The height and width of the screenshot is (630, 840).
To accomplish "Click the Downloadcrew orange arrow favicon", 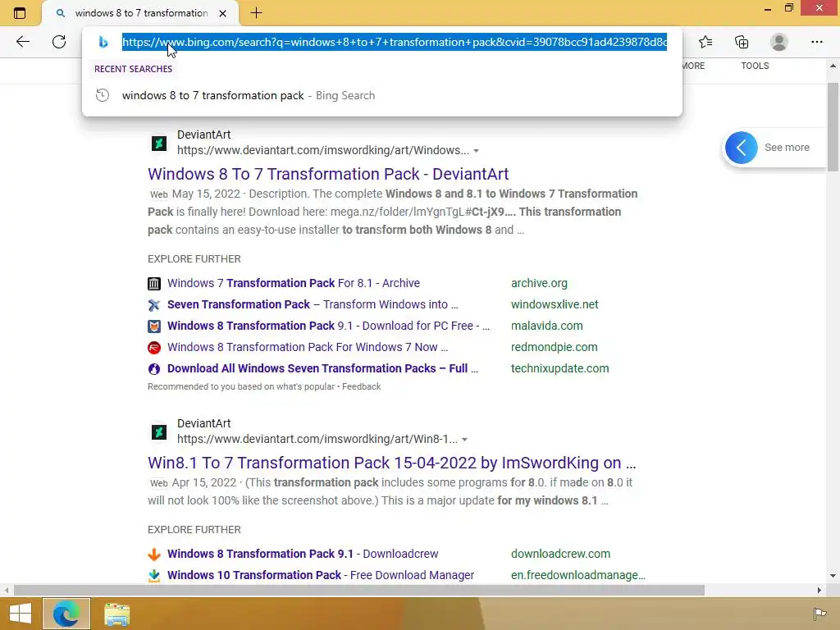I will click(154, 554).
